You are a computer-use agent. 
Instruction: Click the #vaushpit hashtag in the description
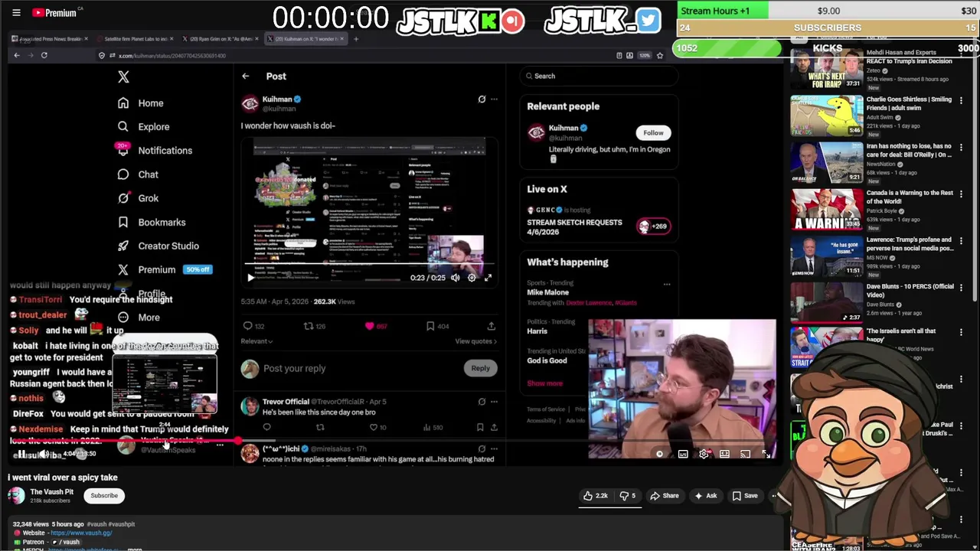121,524
